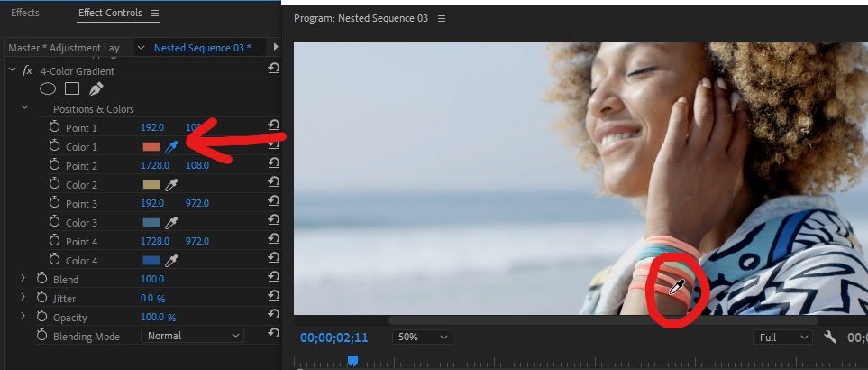
Task: Reset the Point 4 parameter
Action: (273, 239)
